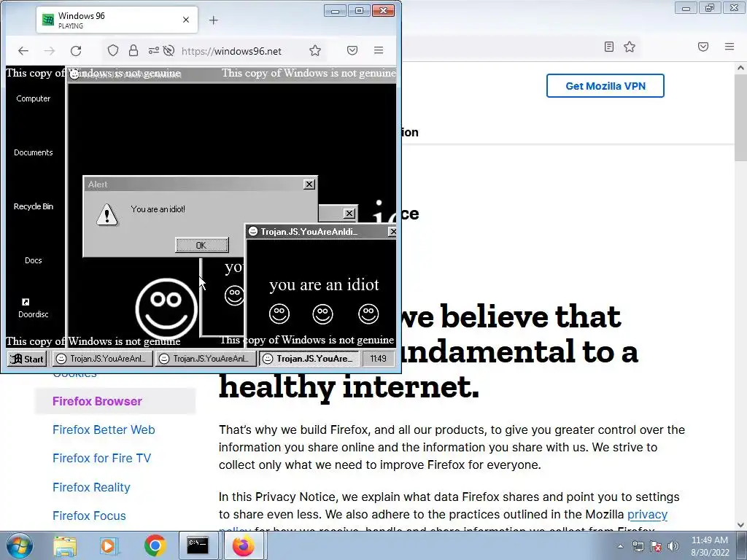Reload the windows96.net page
The height and width of the screenshot is (560, 747).
76,51
